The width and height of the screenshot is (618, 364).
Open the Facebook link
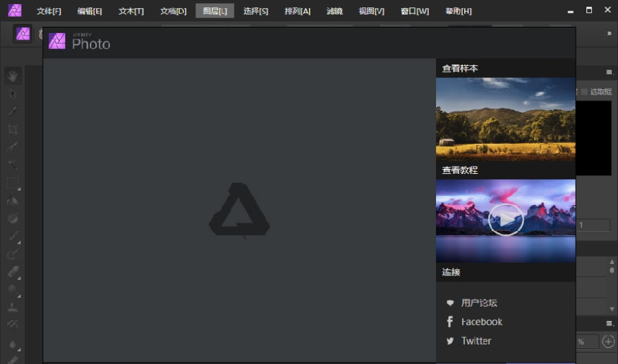tap(482, 322)
